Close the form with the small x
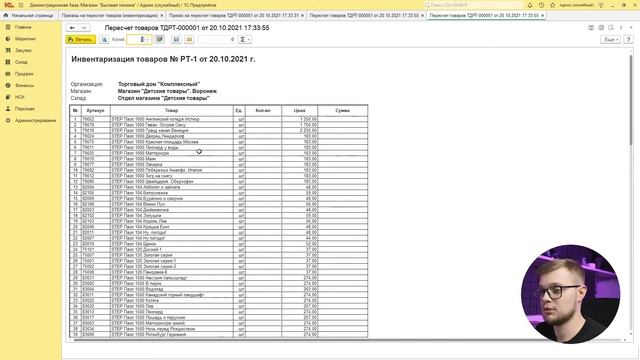The width and height of the screenshot is (640, 360). pyautogui.click(x=631, y=28)
